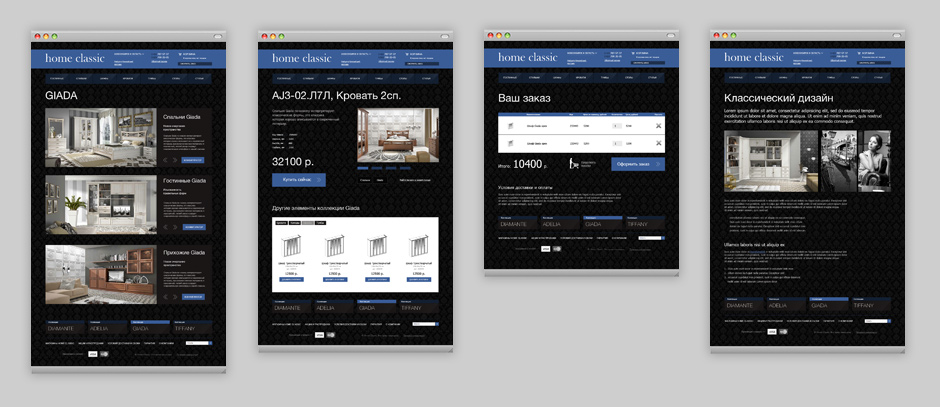This screenshot has width=940, height=407.
Task: Click quantity field of first order row
Action: click(x=616, y=124)
